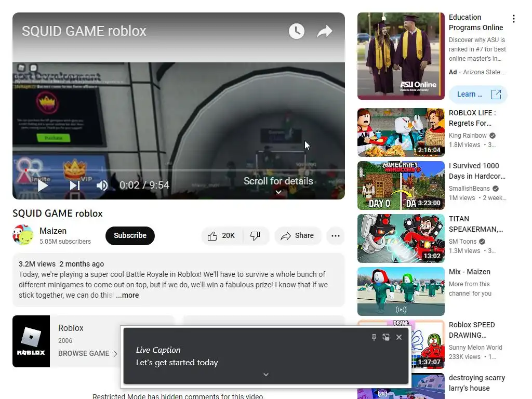532x399 pixels.
Task: Open more actions three-dot menu
Action: coord(336,235)
